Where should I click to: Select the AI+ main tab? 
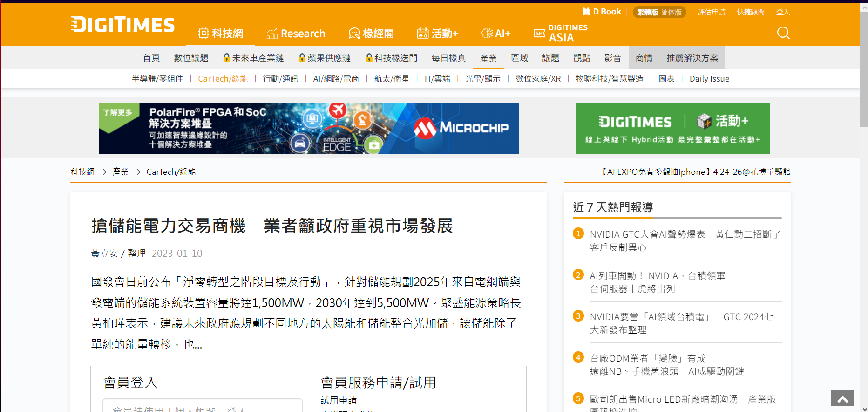coord(496,34)
